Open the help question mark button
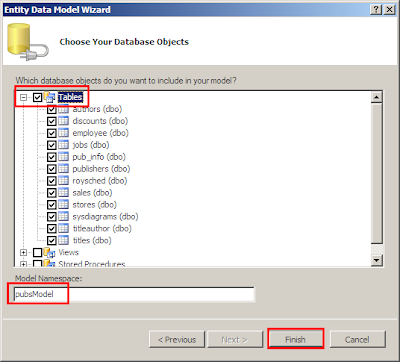400x362 pixels. 376,10
